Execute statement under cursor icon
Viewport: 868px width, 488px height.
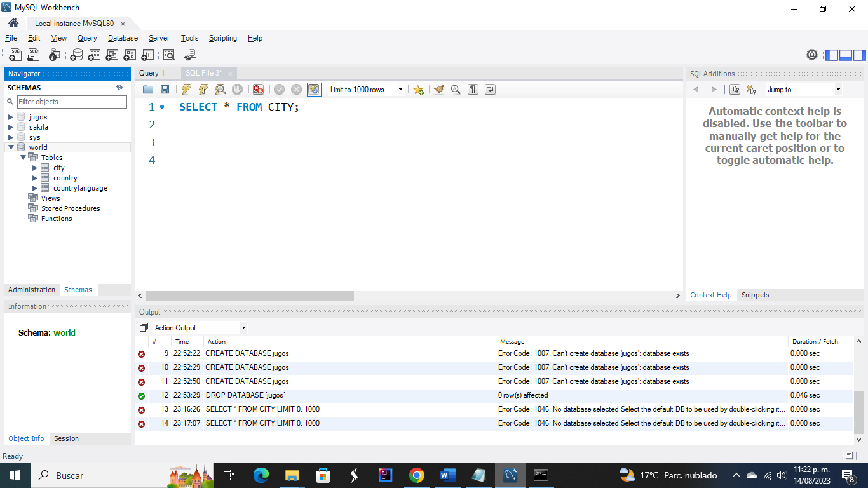(203, 90)
